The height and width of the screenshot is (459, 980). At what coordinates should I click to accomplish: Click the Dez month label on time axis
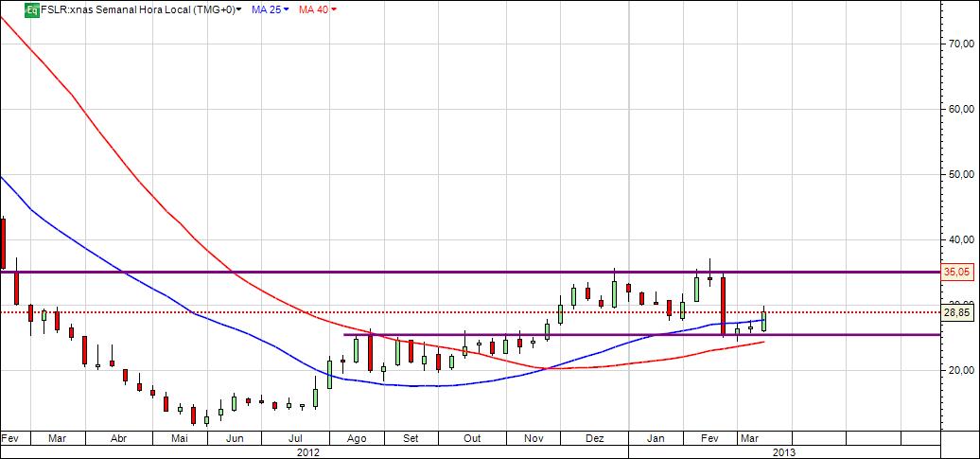pyautogui.click(x=594, y=438)
